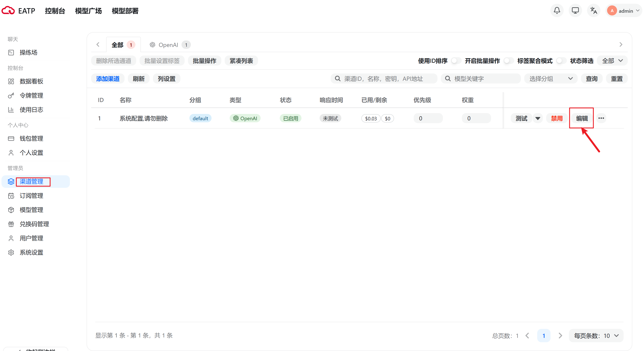Switch to the OpenAI tab
The image size is (644, 351).
coord(170,45)
